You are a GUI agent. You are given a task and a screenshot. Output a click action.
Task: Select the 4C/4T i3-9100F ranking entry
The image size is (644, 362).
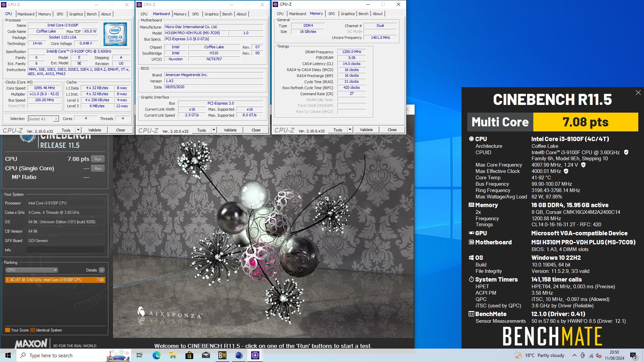point(55,280)
